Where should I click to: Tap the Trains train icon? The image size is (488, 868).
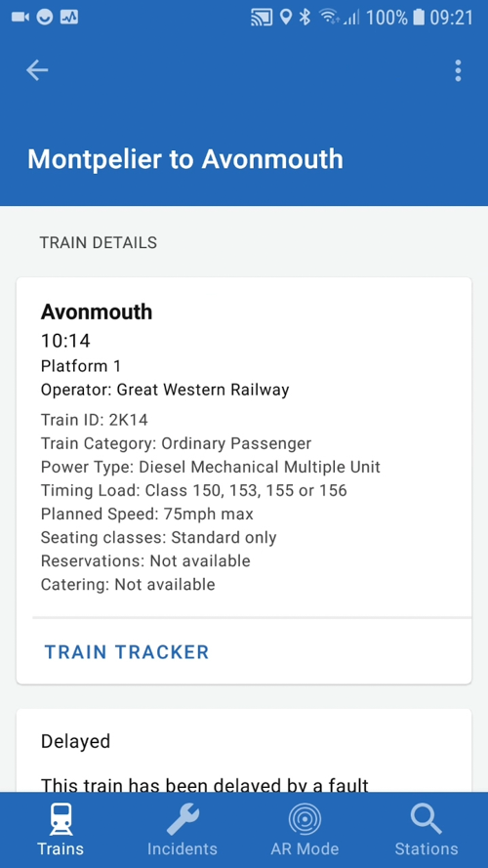(61, 819)
